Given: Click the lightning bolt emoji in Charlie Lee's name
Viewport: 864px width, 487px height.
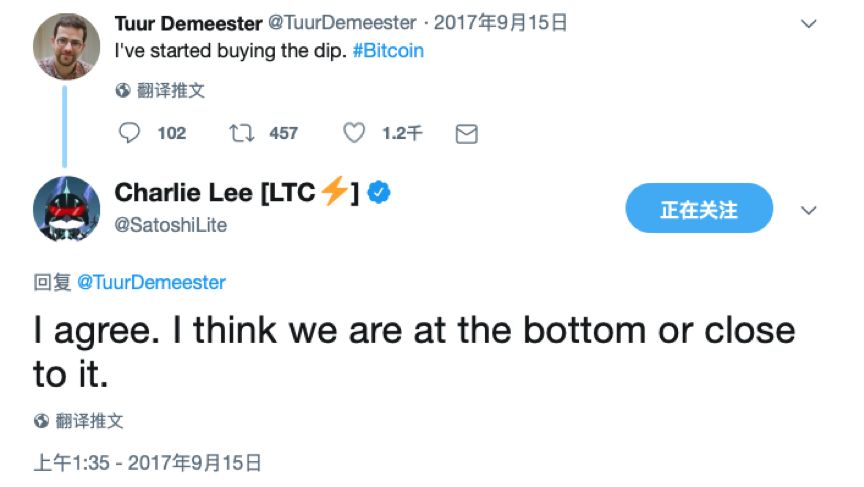Looking at the screenshot, I should [334, 191].
